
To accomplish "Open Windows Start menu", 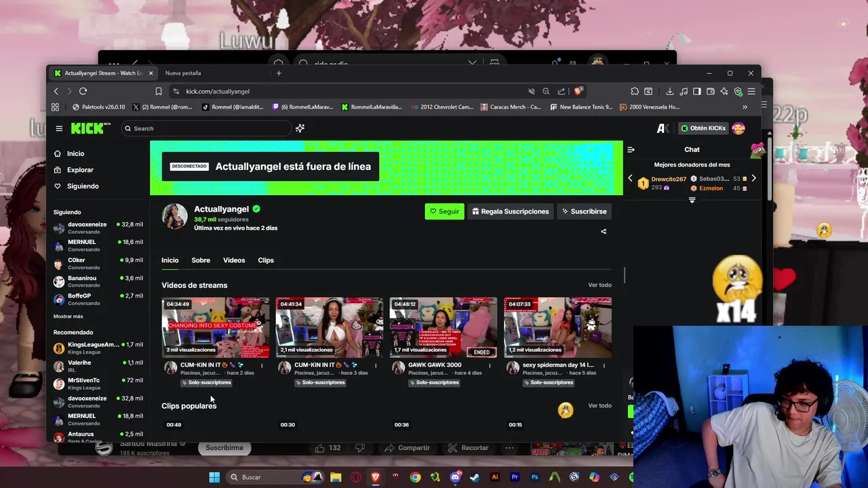I will (214, 477).
